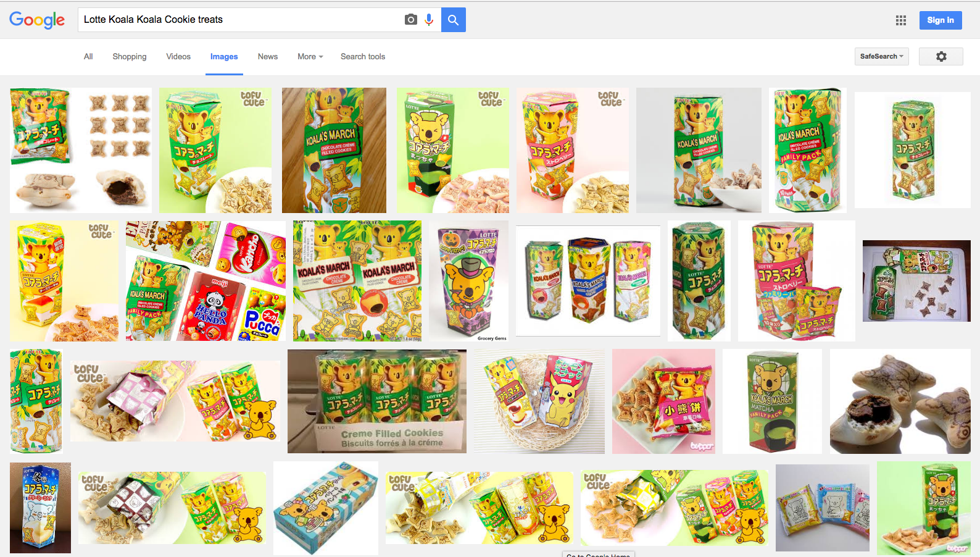
Task: Open Creme Filled Cookies multipack thumbnail
Action: [377, 401]
